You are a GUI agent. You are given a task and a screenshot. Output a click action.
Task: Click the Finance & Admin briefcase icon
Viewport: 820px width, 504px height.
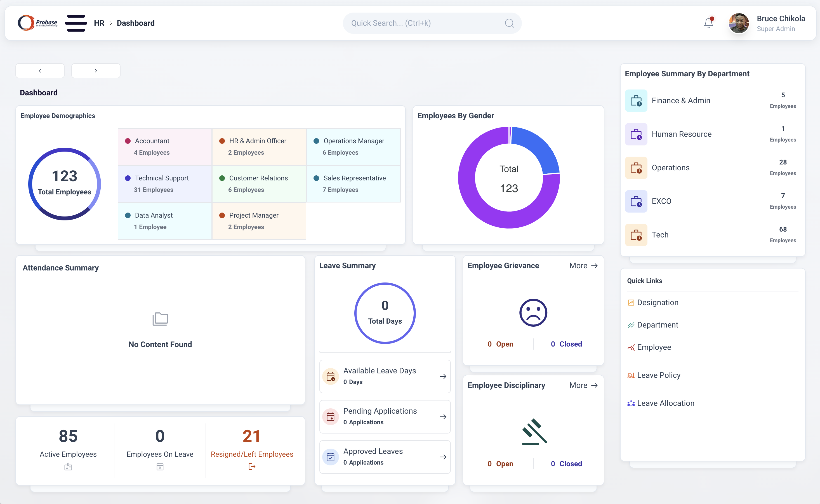pyautogui.click(x=636, y=101)
